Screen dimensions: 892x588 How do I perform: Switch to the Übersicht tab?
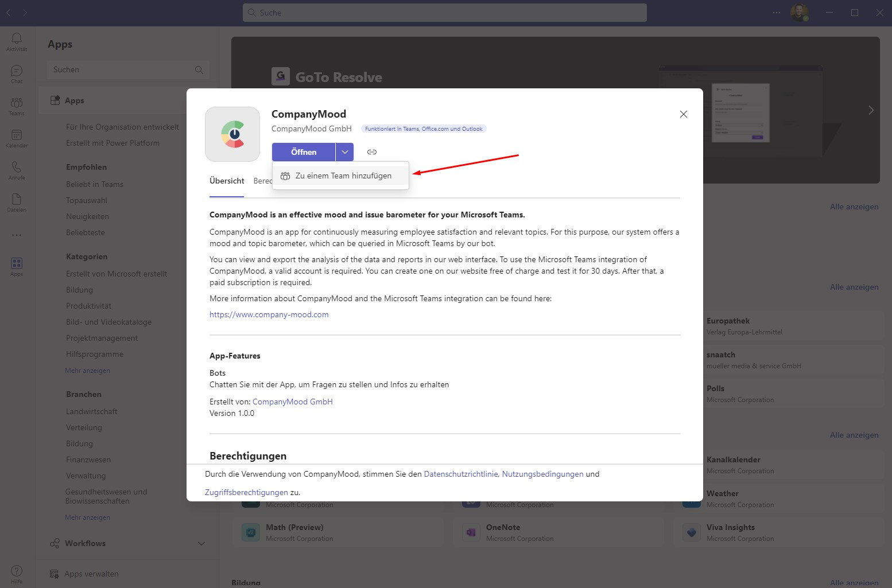[x=227, y=181]
